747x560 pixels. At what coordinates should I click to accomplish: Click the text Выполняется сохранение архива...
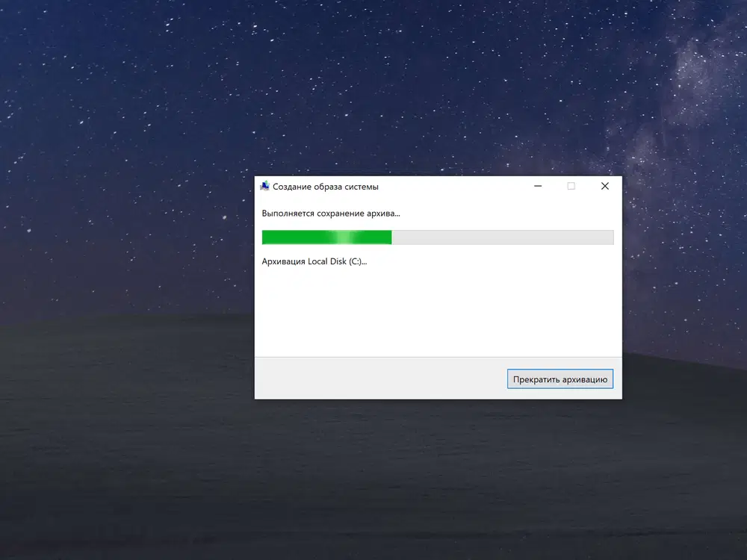pos(331,214)
